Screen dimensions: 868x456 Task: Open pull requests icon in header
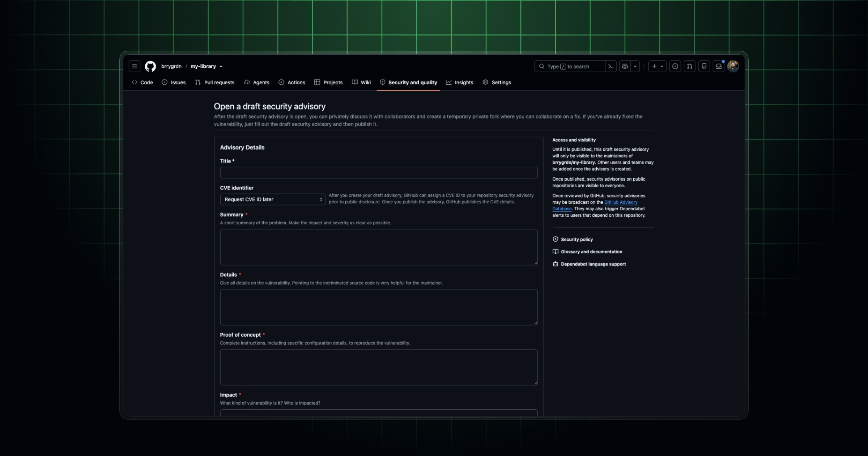(689, 66)
